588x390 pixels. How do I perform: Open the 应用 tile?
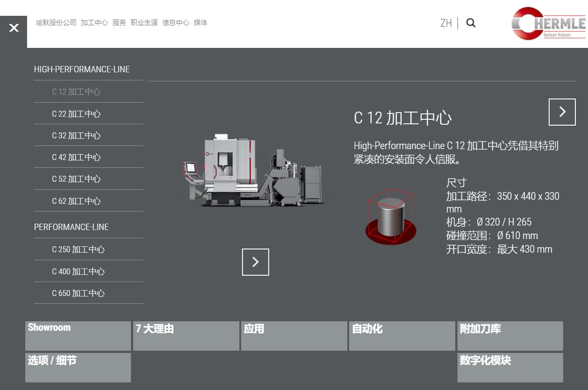pyautogui.click(x=294, y=336)
